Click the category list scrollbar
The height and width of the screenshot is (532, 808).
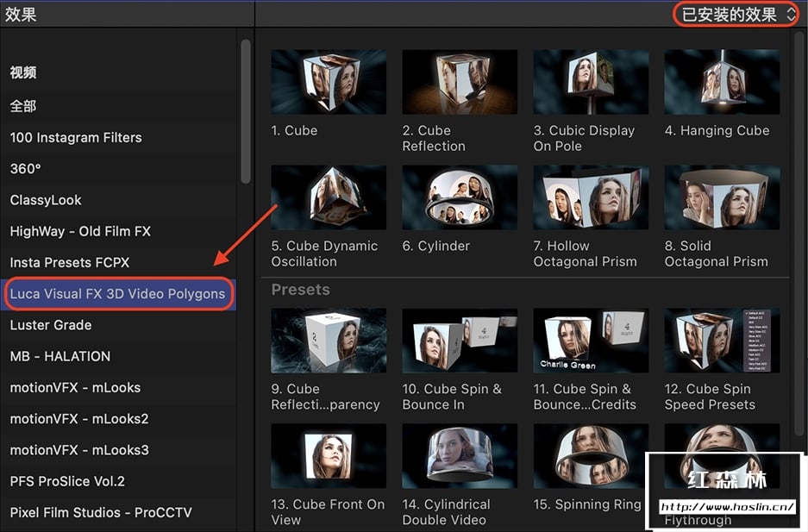[246, 112]
